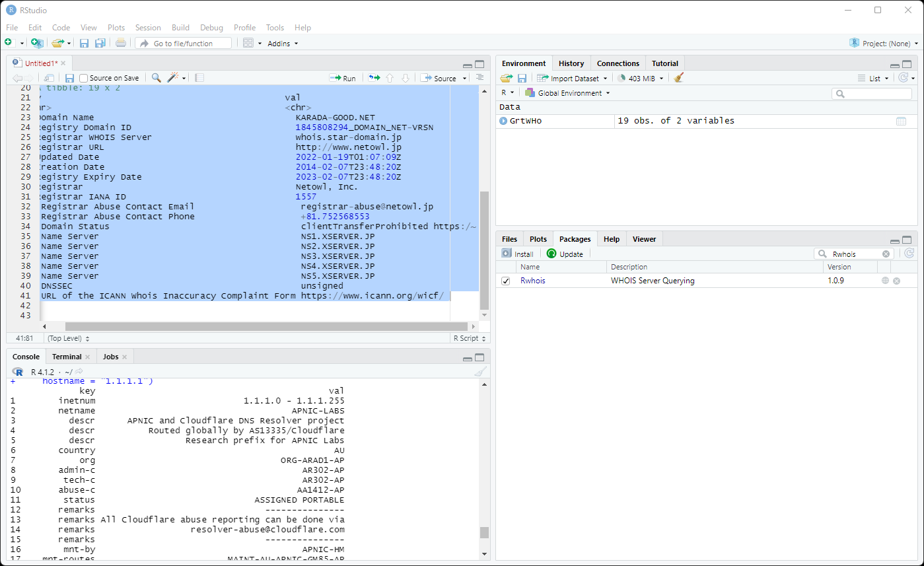Click the editor toolbar Save icon

[69, 78]
